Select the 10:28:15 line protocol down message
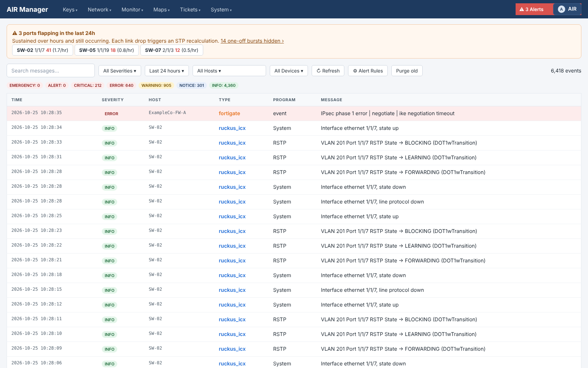 pyautogui.click(x=372, y=290)
